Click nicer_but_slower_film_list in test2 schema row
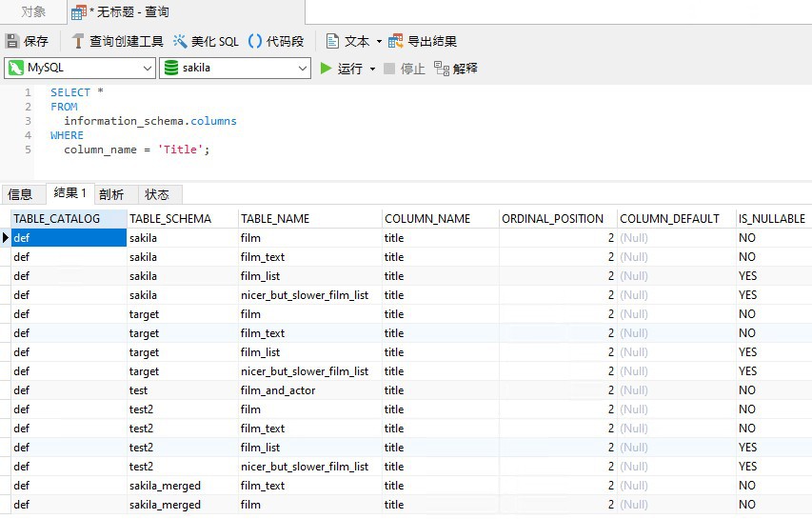Screen dimensions: 812x519 pos(309,467)
